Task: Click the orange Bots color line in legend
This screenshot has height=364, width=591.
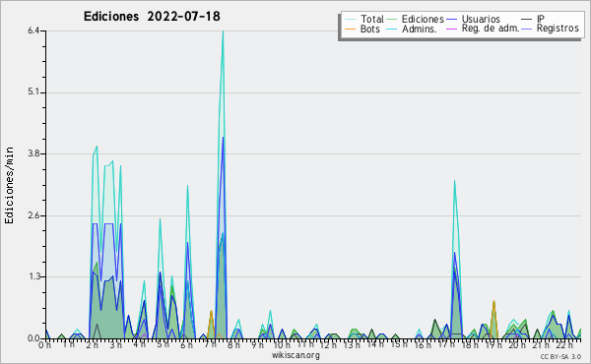Action: pos(350,29)
